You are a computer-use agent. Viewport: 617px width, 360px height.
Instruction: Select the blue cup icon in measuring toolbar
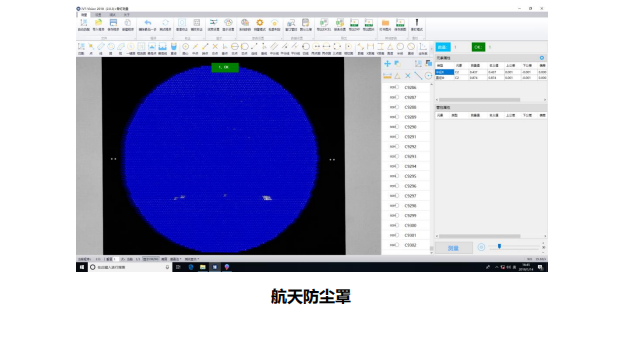[x=174, y=46]
